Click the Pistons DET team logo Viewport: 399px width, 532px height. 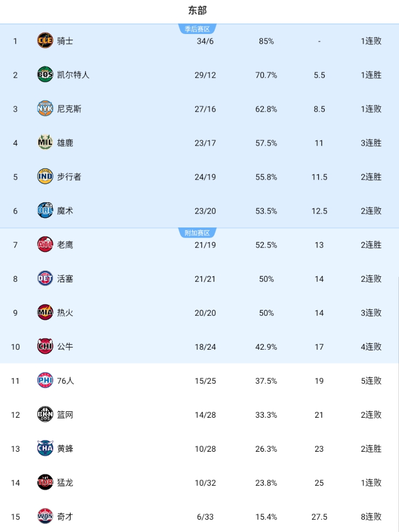(x=45, y=278)
